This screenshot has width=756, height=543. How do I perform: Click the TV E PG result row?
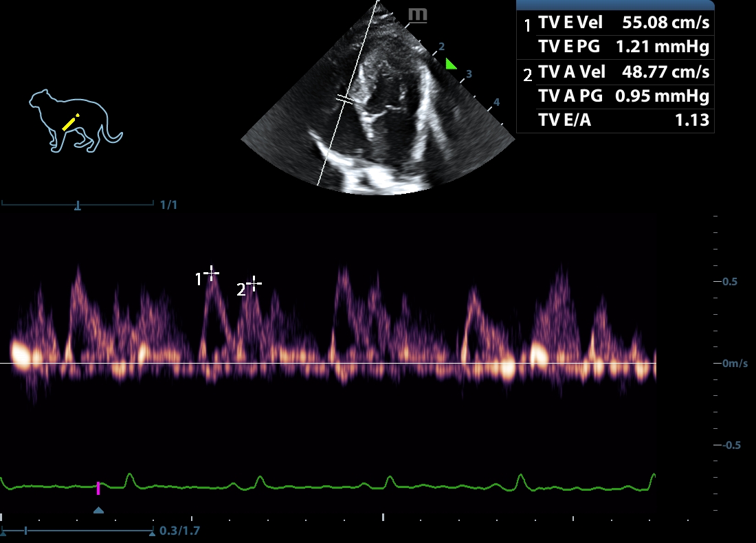[615, 47]
